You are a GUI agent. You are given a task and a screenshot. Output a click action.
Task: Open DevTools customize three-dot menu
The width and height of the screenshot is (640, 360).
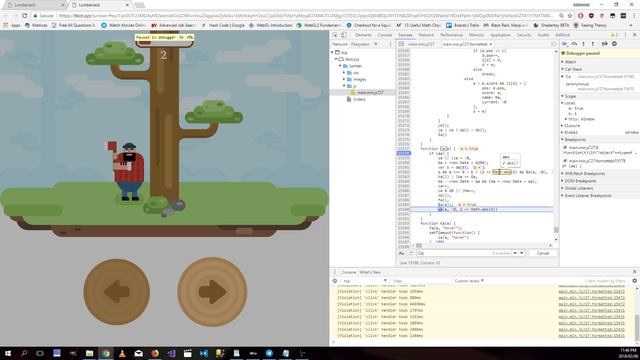(x=625, y=35)
